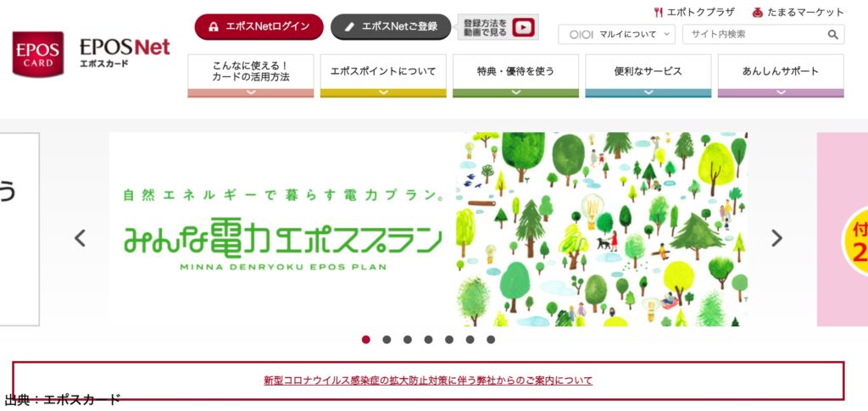Select the fourth carousel dot
Image resolution: width=868 pixels, height=411 pixels.
(x=428, y=340)
